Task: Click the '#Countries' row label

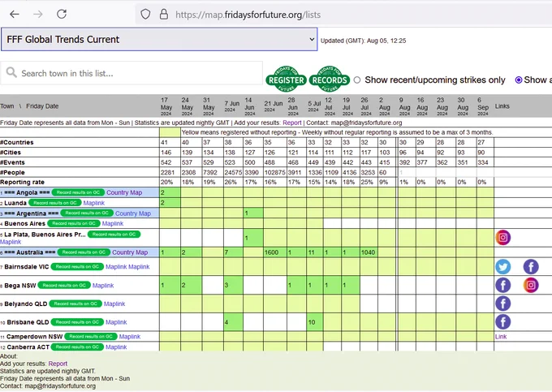Action: coord(17,143)
